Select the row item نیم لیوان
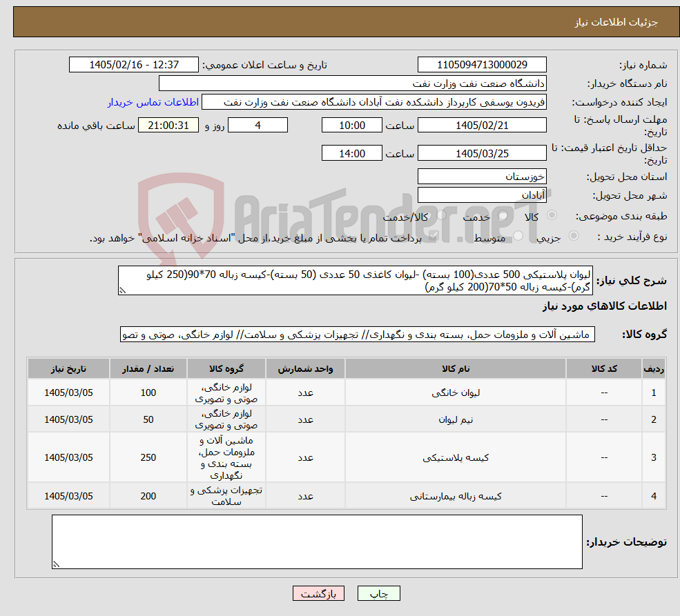680x616 pixels. (x=456, y=419)
